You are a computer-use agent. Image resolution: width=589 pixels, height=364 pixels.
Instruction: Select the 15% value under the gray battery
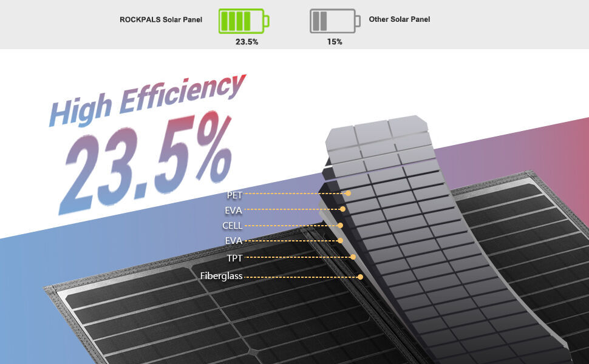(x=335, y=42)
